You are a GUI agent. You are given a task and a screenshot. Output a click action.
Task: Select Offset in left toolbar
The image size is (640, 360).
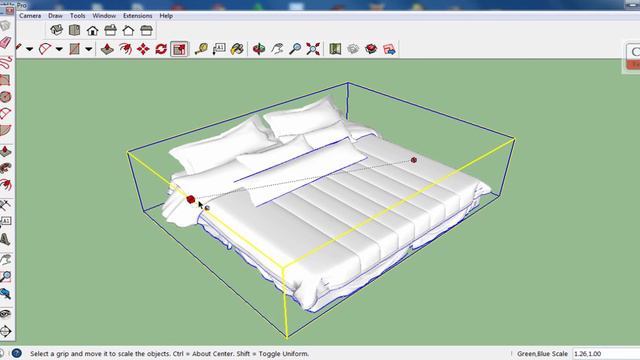(6, 184)
